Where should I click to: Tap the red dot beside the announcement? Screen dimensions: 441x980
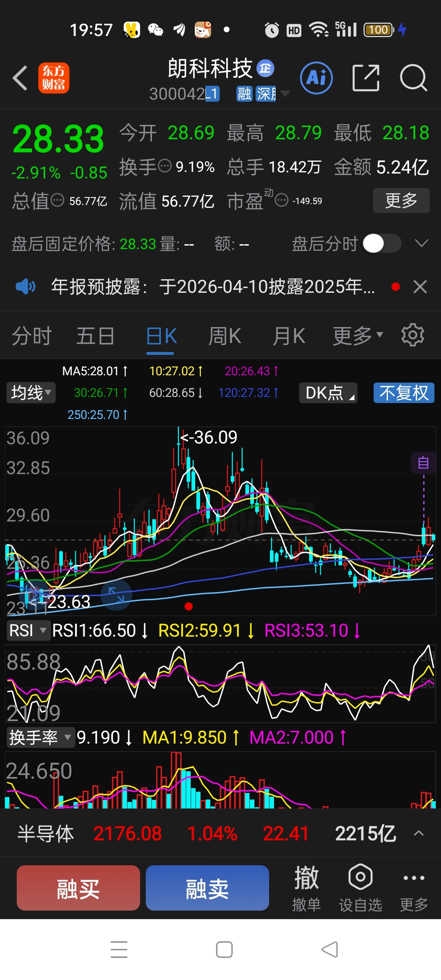(395, 287)
